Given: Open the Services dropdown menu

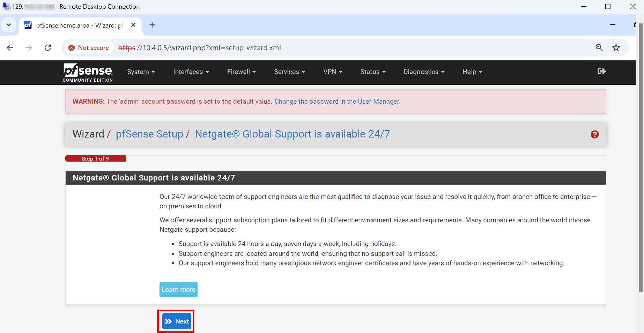Looking at the screenshot, I should [289, 72].
